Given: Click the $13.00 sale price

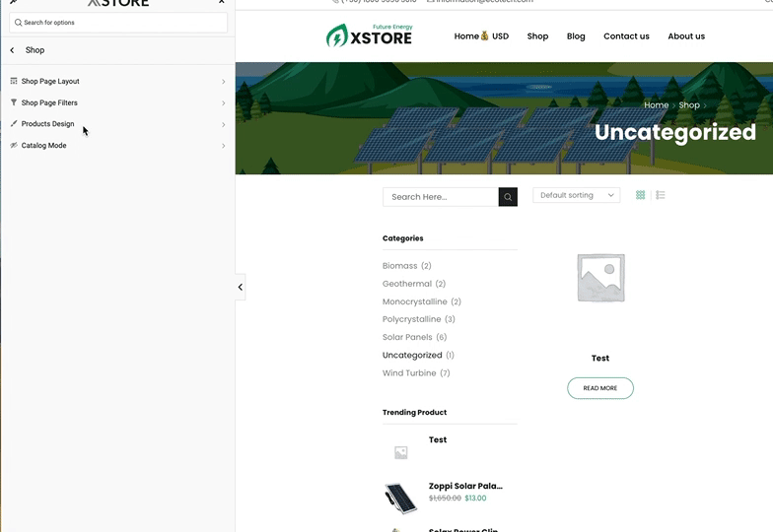Looking at the screenshot, I should pyautogui.click(x=475, y=499).
